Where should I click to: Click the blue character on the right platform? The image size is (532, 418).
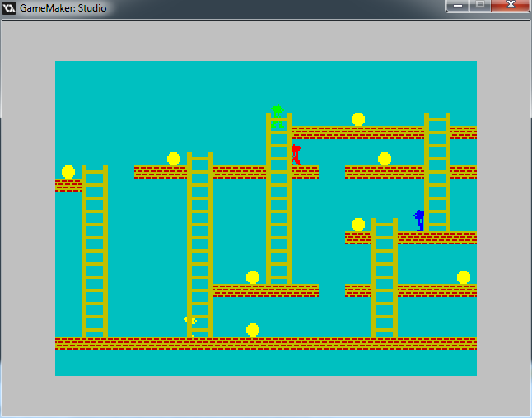coord(418,221)
